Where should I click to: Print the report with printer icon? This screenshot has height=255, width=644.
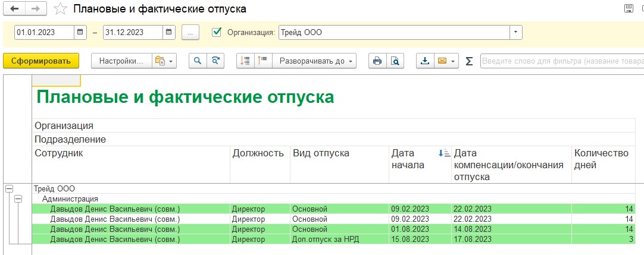[377, 61]
